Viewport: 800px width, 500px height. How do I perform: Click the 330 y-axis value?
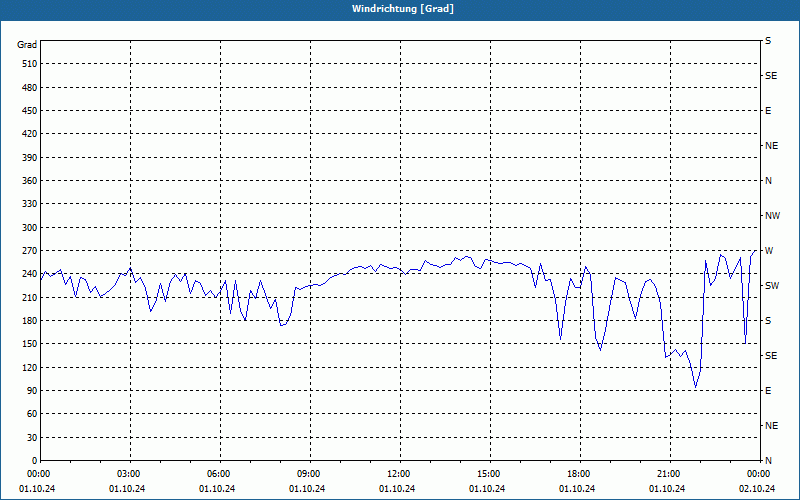(30, 204)
